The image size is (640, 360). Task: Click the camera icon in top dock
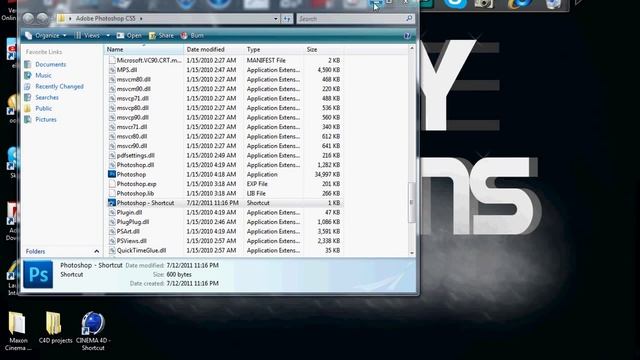[x=484, y=4]
